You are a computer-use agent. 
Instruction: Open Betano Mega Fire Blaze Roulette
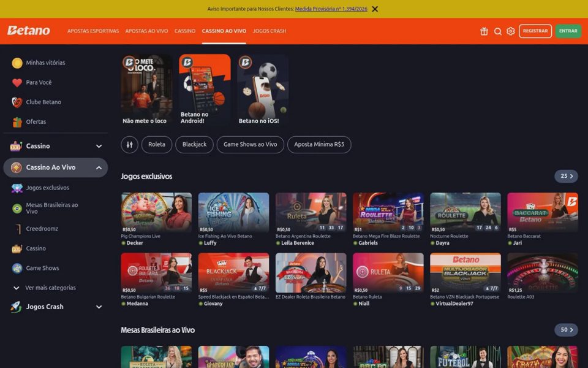click(x=388, y=213)
